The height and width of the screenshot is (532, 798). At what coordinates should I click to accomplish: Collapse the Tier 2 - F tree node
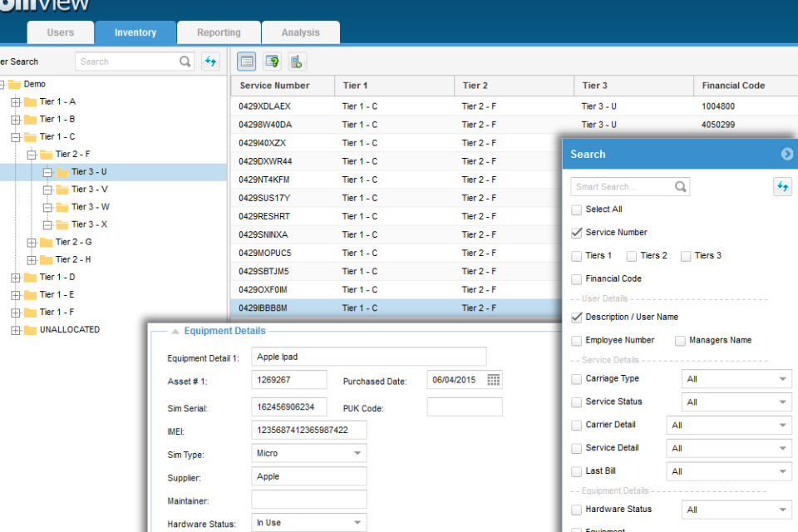32,155
